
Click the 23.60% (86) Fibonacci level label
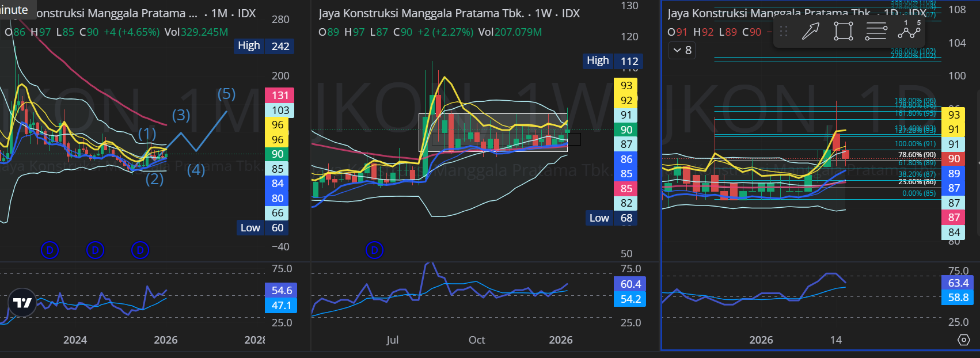(x=917, y=182)
